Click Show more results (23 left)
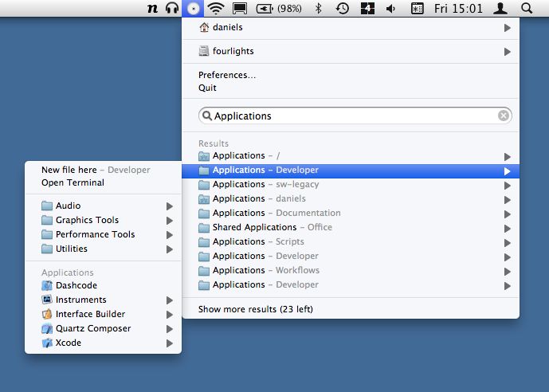This screenshot has width=549, height=392. 256,309
